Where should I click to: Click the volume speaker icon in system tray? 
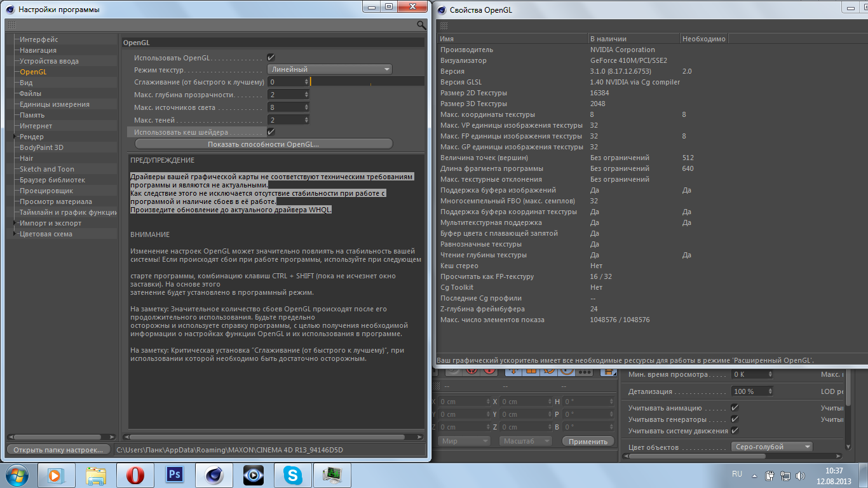point(801,475)
